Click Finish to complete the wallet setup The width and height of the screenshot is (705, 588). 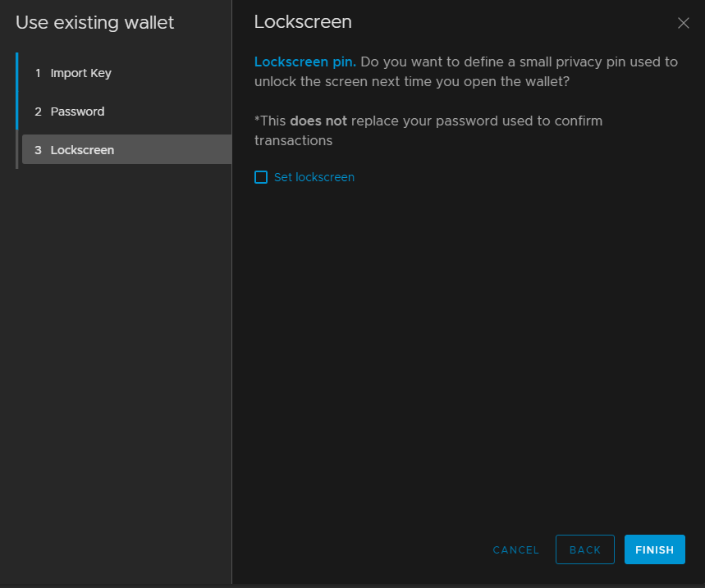654,549
